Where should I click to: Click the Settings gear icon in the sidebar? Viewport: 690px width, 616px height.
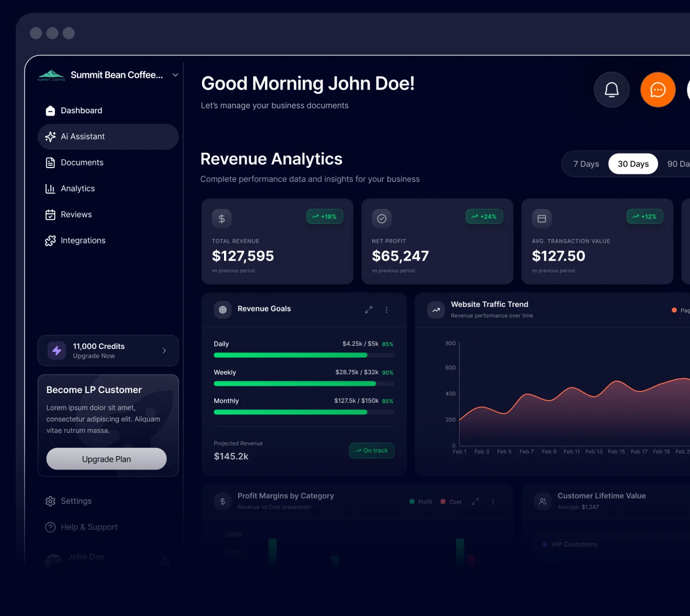50,501
